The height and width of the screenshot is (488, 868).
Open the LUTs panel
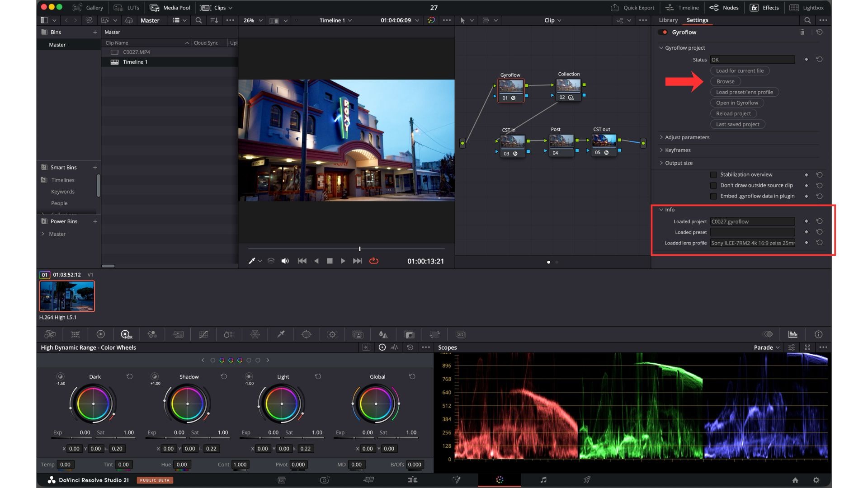(126, 8)
